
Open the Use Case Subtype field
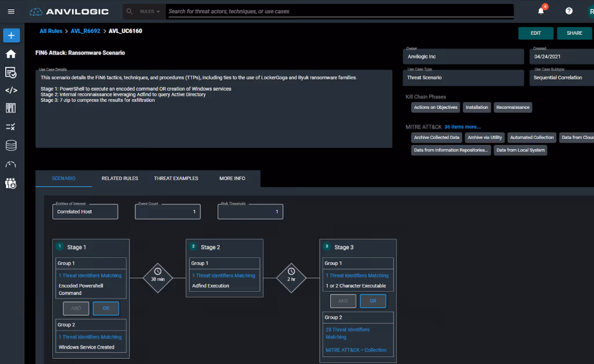[562, 78]
